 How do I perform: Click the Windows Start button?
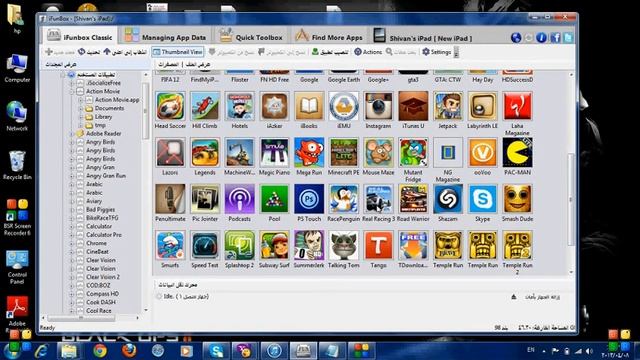[13, 351]
